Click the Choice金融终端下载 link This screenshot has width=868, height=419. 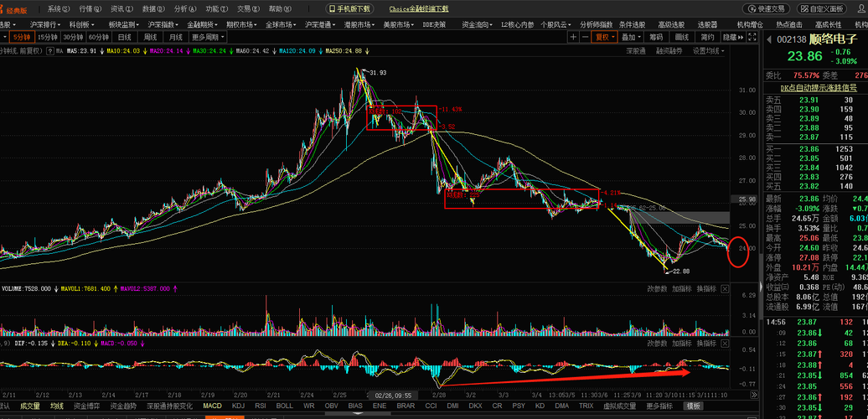419,9
